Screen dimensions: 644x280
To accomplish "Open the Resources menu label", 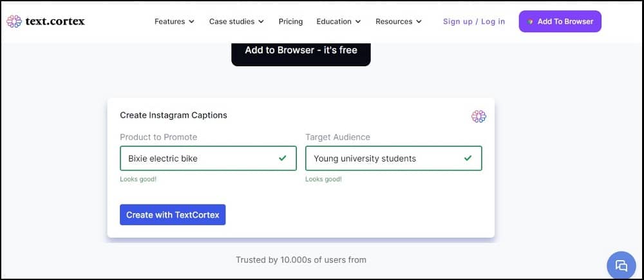I will (394, 21).
